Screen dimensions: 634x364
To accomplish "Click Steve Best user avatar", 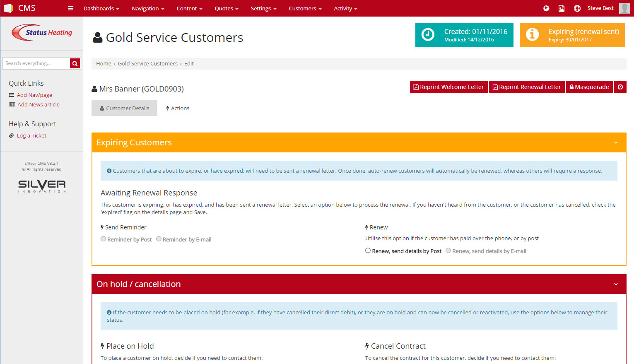I will tap(624, 8).
